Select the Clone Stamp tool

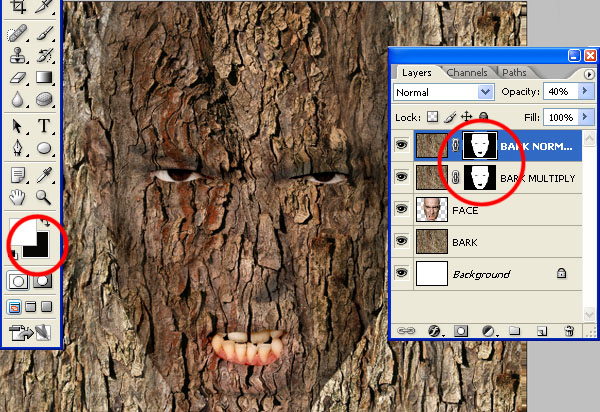coord(19,55)
